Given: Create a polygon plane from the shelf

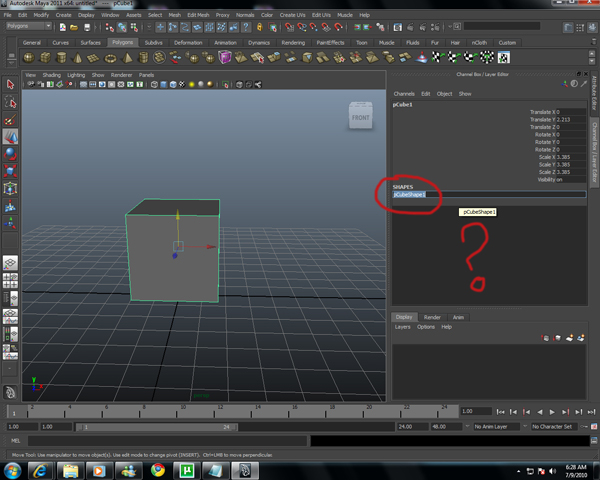Looking at the screenshot, I should tap(93, 58).
